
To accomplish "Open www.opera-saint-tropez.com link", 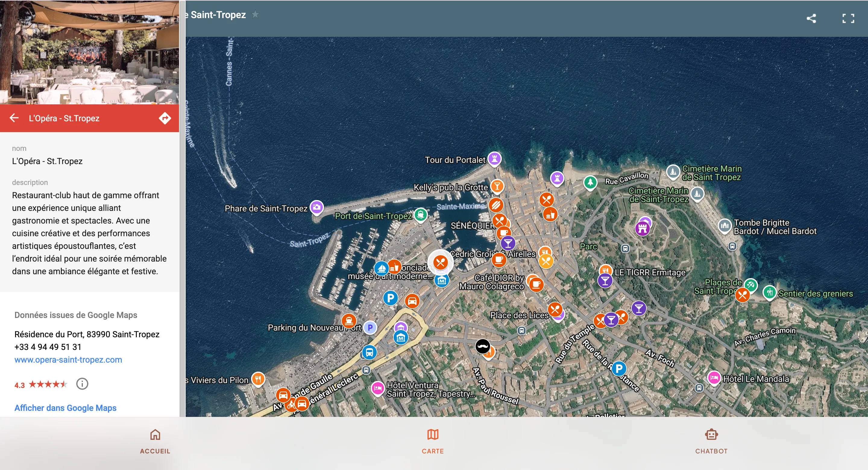I will point(68,359).
